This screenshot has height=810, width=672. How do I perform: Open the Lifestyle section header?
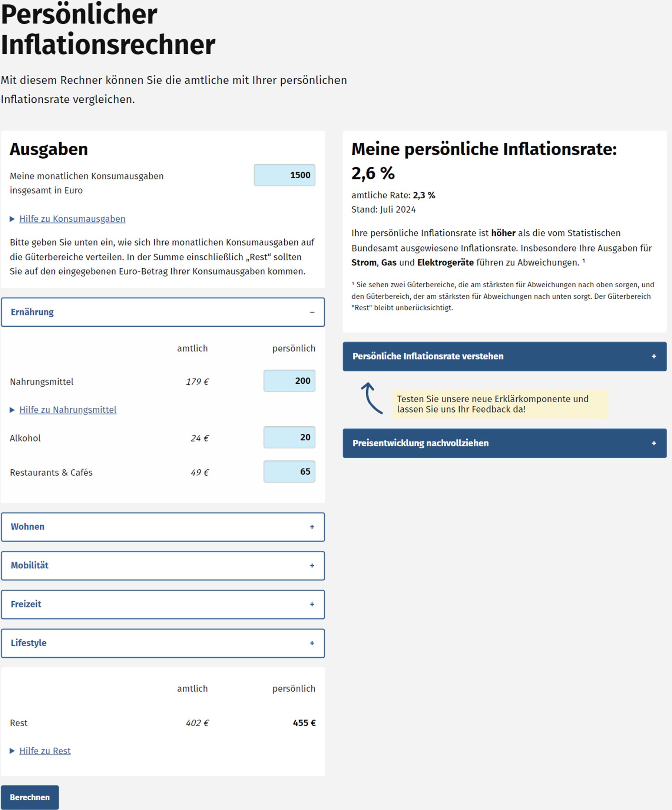pyautogui.click(x=163, y=644)
